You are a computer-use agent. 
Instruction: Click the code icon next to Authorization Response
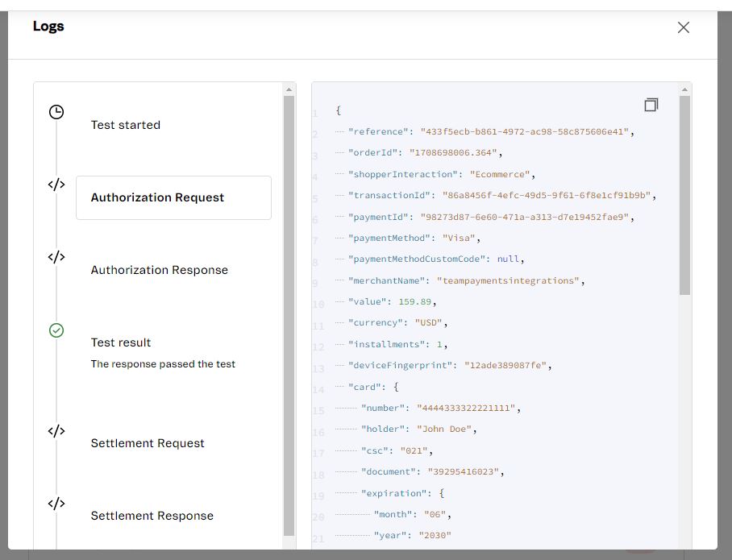[x=56, y=257]
